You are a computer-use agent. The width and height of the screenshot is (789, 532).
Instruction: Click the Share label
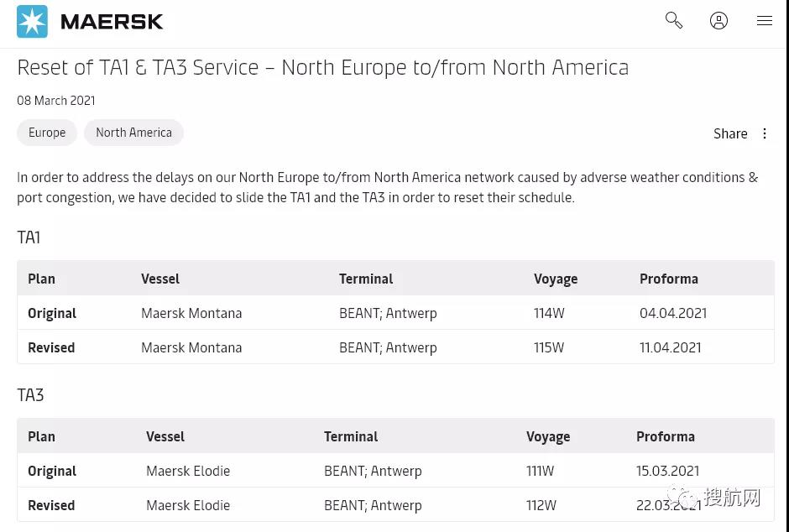tap(729, 133)
